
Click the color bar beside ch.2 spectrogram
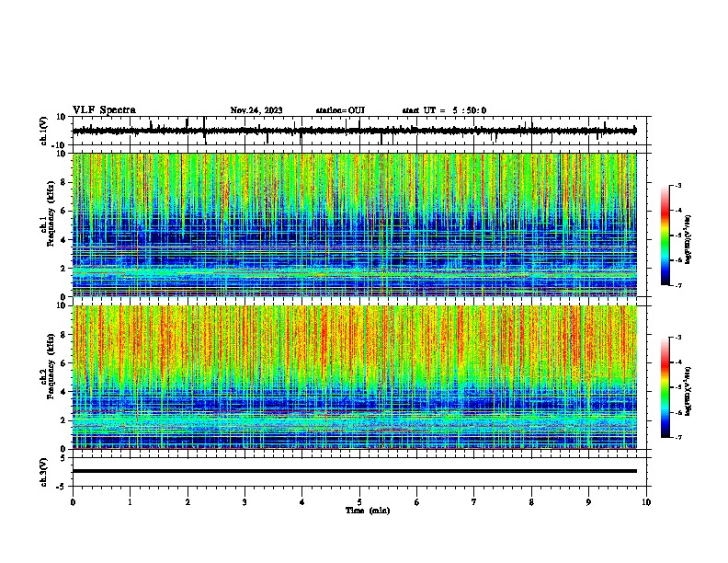pyautogui.click(x=665, y=387)
